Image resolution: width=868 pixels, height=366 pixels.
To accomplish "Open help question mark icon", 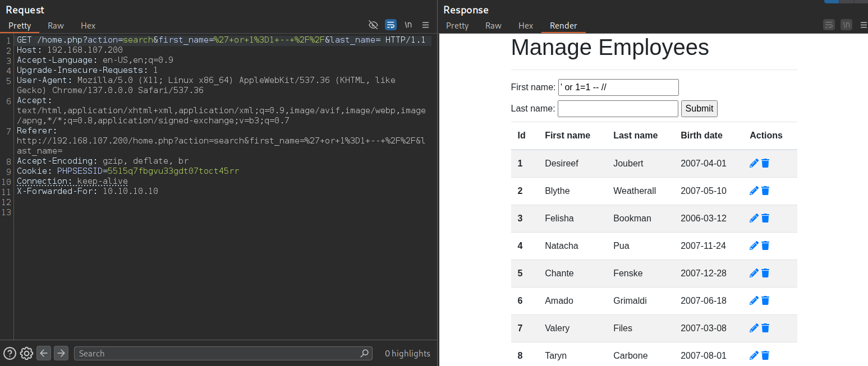I will tap(10, 353).
